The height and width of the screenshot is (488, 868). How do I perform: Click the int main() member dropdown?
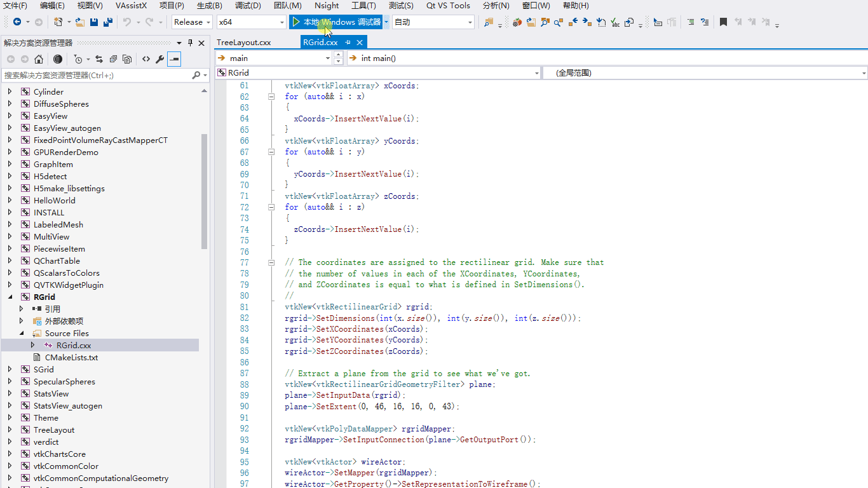pos(607,58)
